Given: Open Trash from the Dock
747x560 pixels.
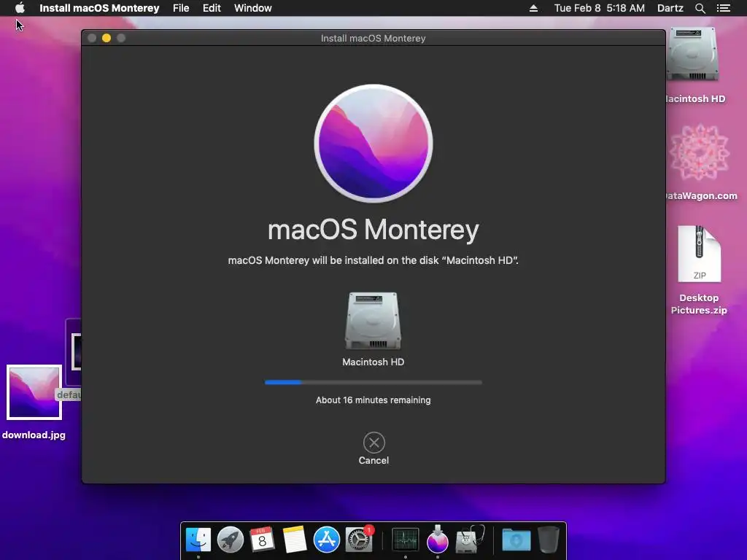Looking at the screenshot, I should click(549, 540).
